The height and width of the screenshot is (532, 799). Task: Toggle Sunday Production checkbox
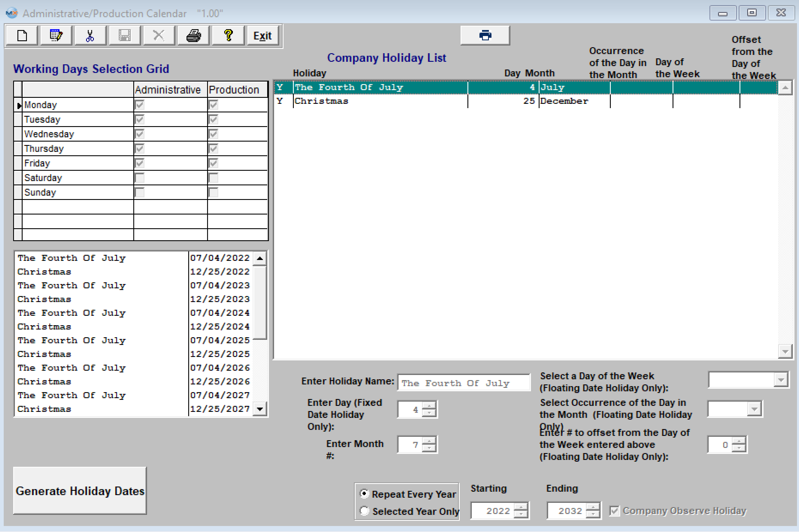(213, 192)
